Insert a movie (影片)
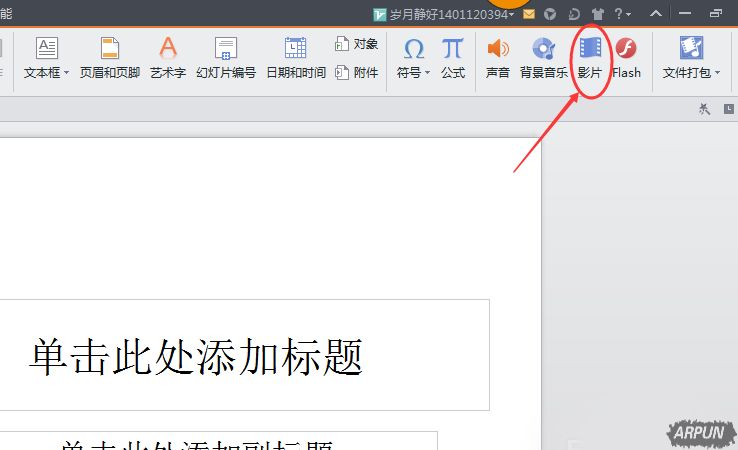Image resolution: width=738 pixels, height=450 pixels. tap(590, 57)
